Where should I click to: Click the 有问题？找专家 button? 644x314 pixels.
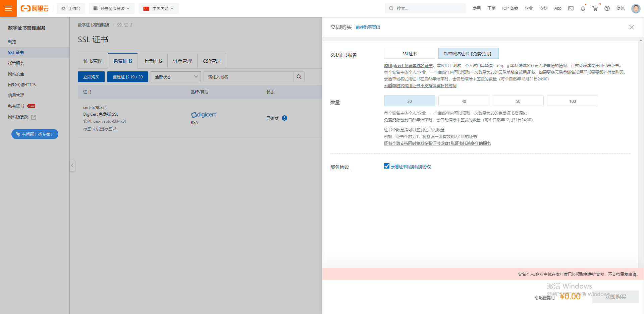click(35, 134)
